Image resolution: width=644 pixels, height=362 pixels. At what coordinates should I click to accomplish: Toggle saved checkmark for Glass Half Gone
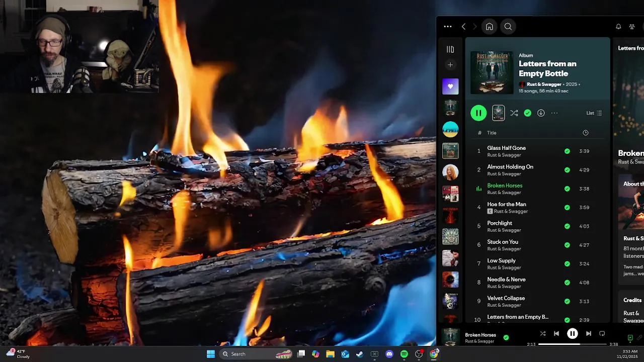point(567,151)
